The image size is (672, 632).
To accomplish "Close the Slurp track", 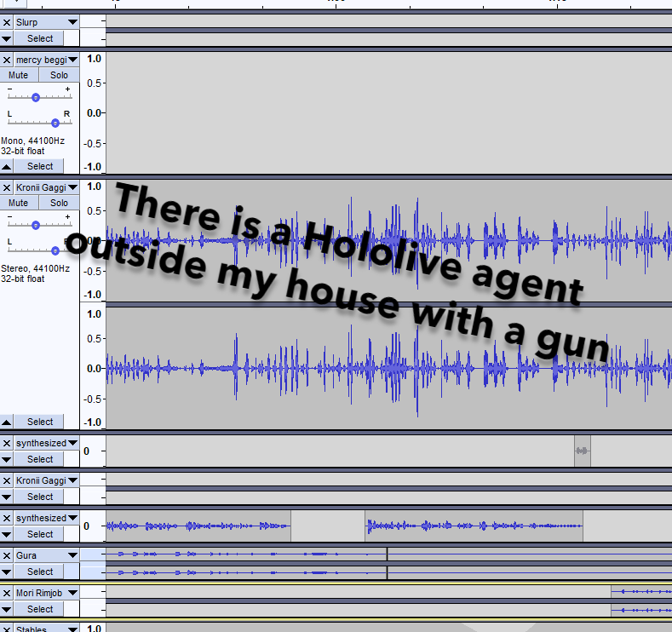I will pyautogui.click(x=7, y=22).
